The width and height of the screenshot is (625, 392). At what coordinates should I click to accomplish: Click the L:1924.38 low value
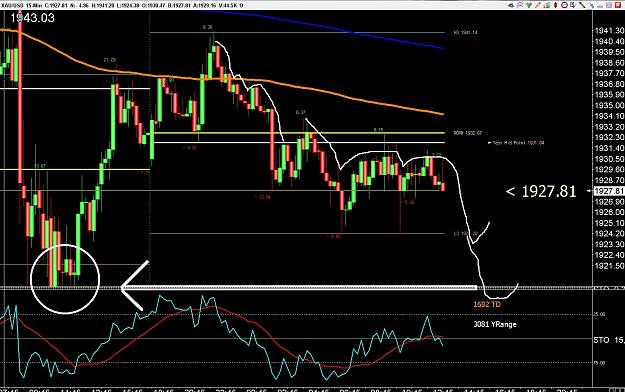[x=128, y=6]
